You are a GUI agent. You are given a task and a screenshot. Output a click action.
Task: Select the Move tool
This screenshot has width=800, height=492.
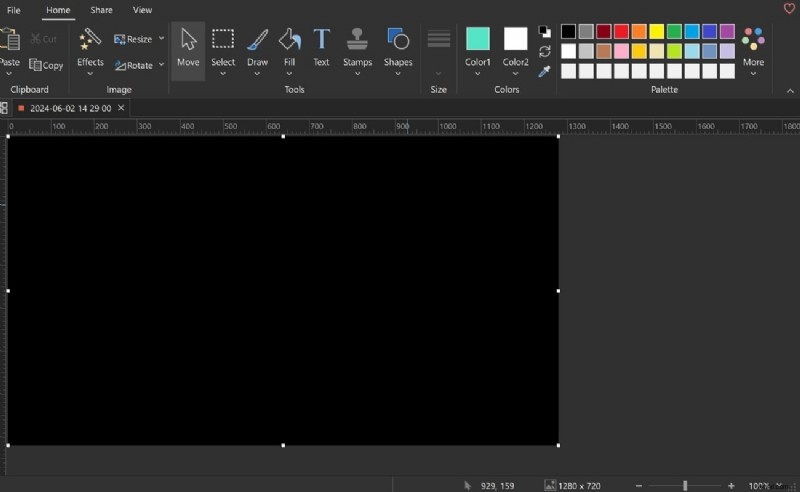click(188, 48)
